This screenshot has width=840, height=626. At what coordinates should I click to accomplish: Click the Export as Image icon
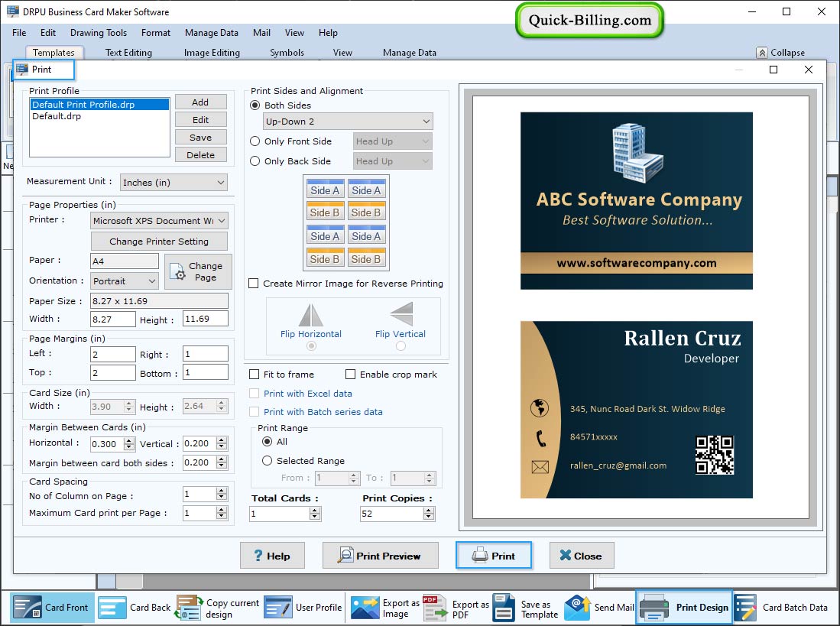click(365, 607)
